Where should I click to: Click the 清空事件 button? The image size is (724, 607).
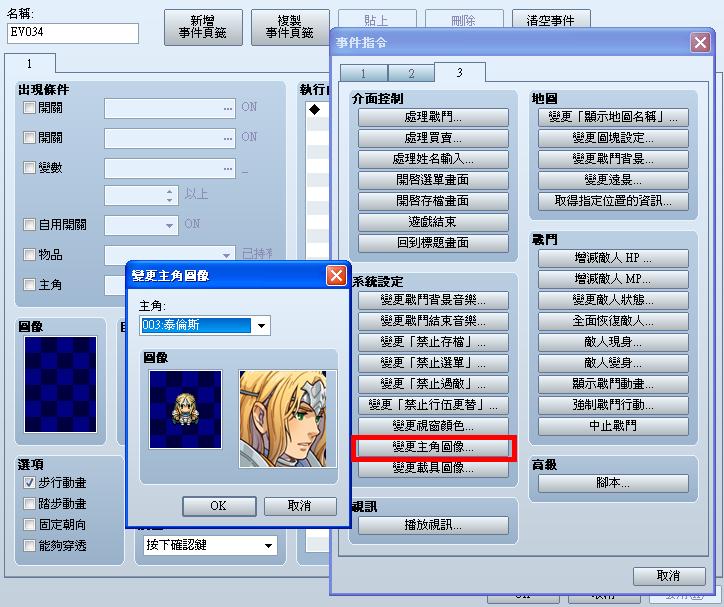(551, 20)
